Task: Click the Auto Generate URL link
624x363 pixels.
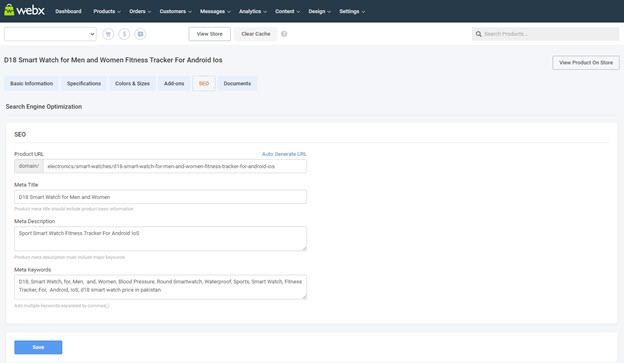Action: coord(284,154)
